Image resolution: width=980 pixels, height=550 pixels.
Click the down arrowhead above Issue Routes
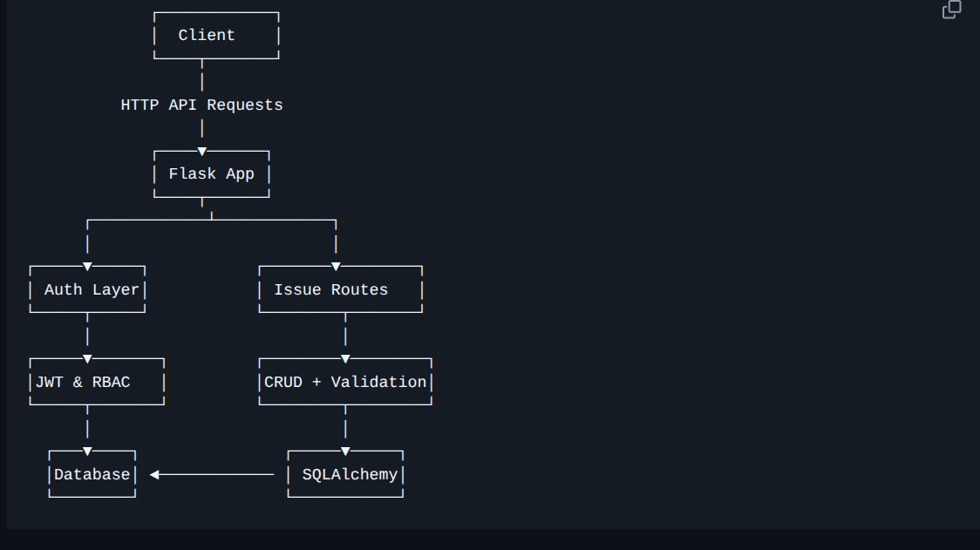coord(336,267)
